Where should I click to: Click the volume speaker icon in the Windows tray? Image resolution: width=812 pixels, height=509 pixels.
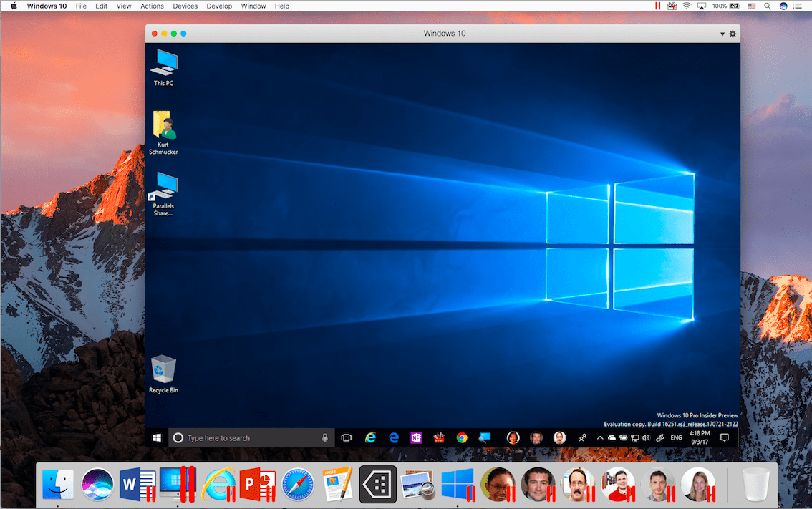[646, 438]
